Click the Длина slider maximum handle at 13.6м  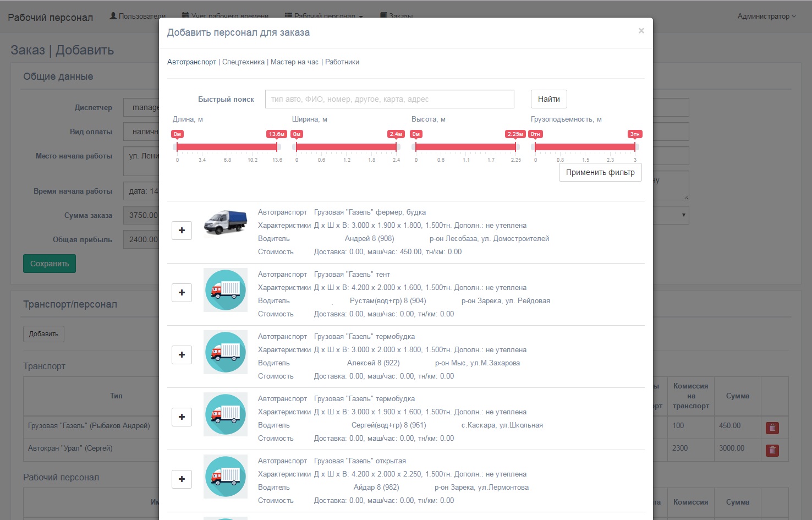pyautogui.click(x=277, y=146)
